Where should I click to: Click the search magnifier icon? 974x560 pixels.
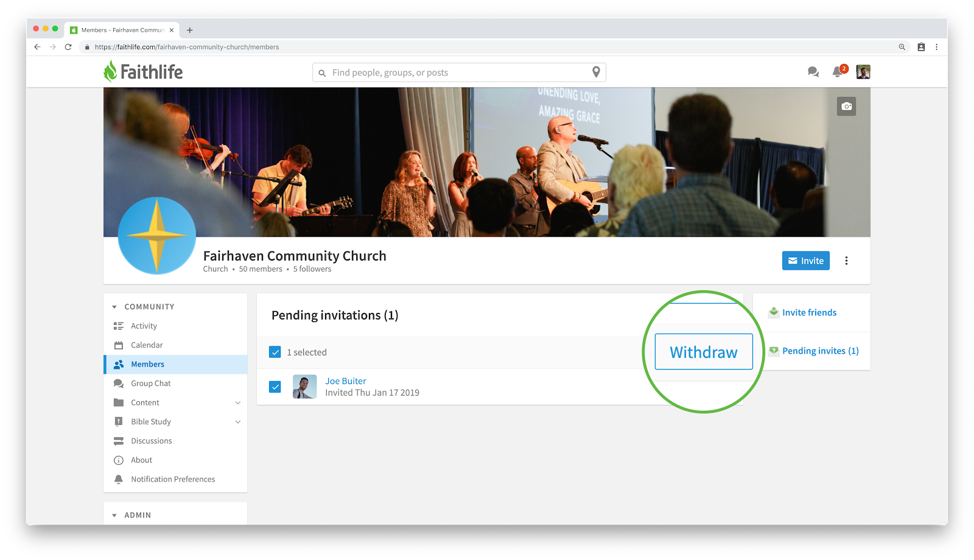tap(322, 73)
